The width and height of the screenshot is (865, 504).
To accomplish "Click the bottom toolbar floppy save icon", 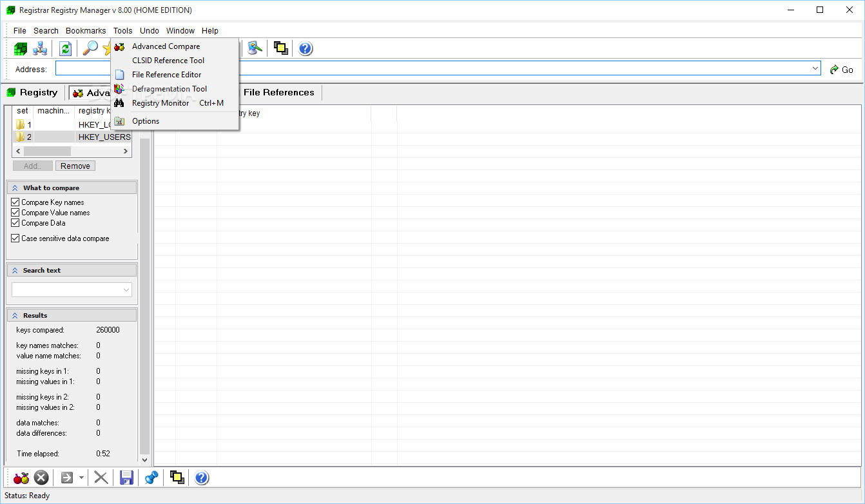I will click(126, 478).
